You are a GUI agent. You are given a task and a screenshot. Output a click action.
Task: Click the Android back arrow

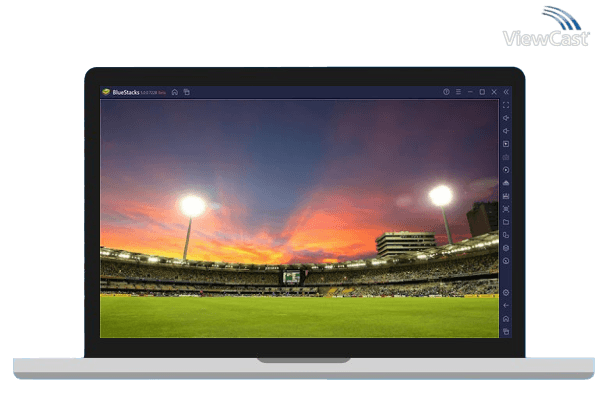506,306
